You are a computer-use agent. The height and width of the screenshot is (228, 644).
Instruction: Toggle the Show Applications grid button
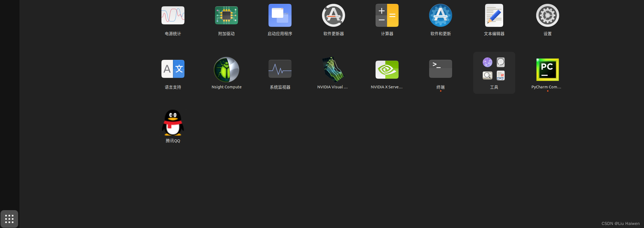tap(9, 219)
